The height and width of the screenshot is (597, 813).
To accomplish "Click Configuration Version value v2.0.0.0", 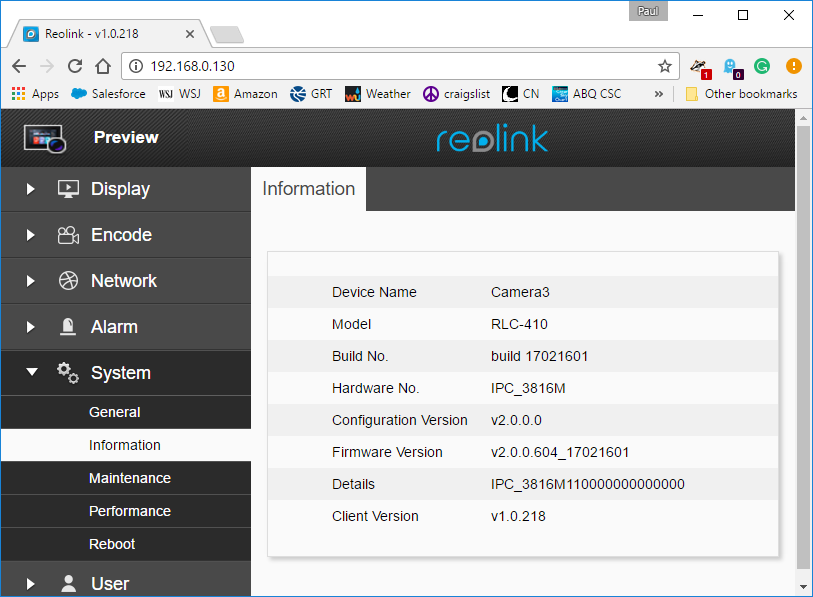I will (516, 420).
